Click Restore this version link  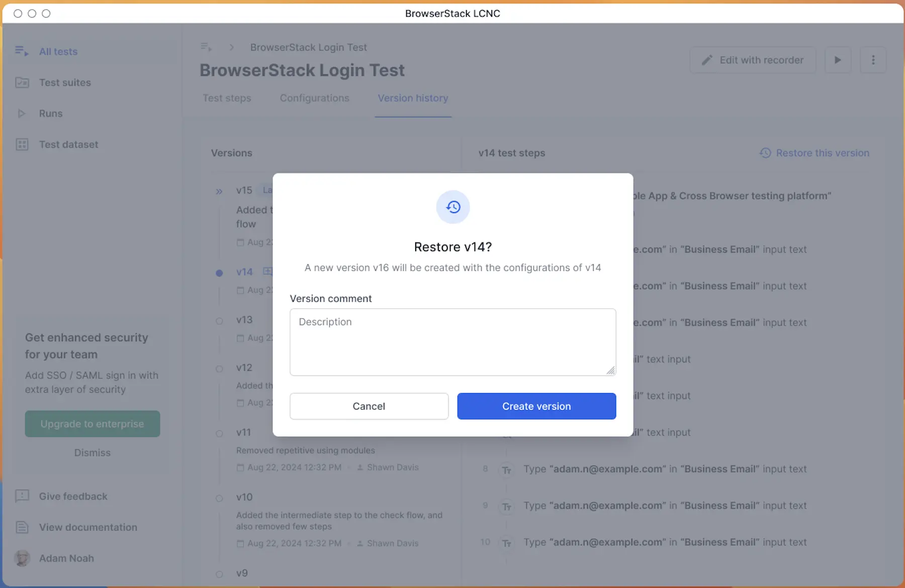[823, 153]
